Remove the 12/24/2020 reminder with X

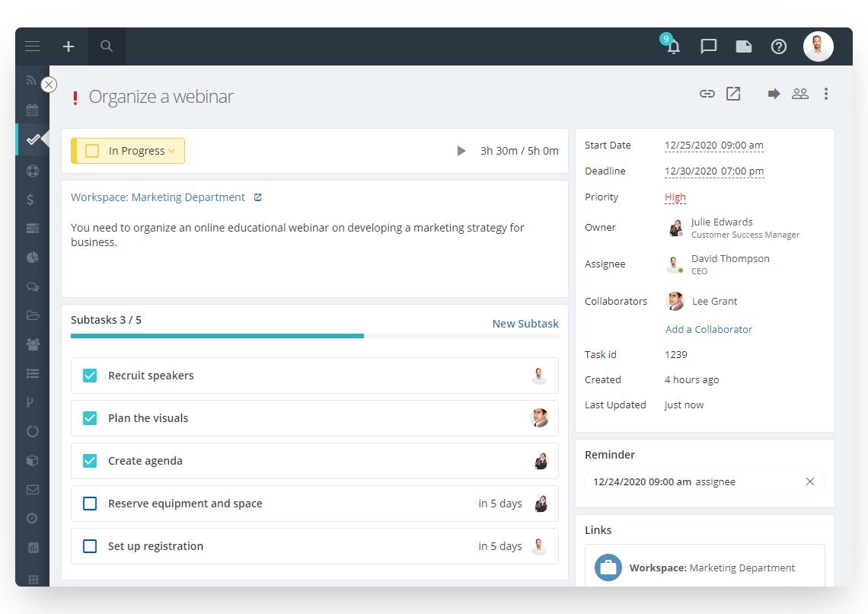pos(810,481)
